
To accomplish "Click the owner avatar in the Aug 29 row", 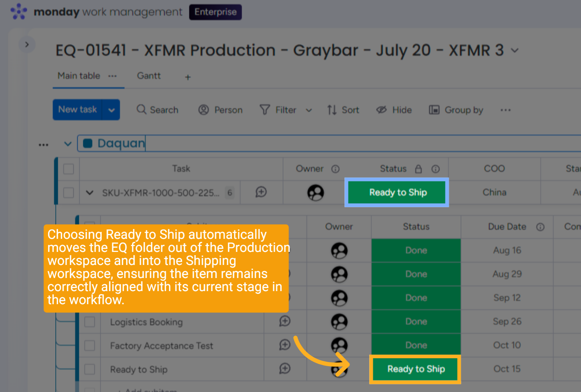I will click(x=339, y=274).
